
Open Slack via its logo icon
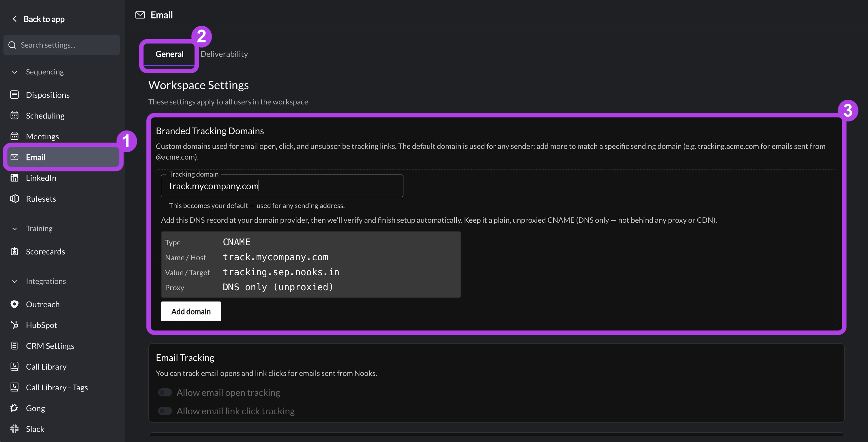tap(14, 428)
